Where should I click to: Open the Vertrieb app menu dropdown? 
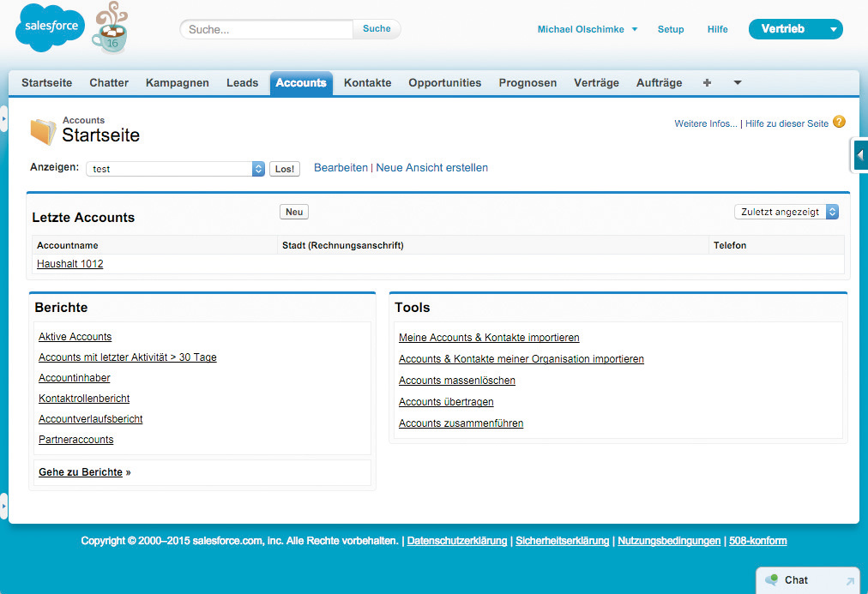click(x=795, y=29)
